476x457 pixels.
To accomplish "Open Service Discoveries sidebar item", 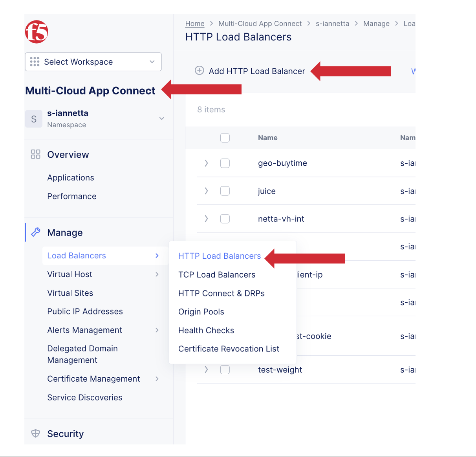I will [85, 397].
